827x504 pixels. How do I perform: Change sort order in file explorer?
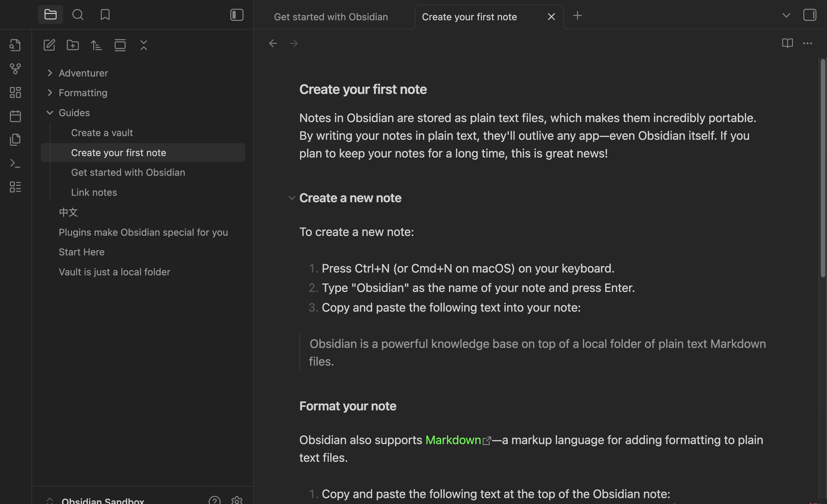coord(96,45)
